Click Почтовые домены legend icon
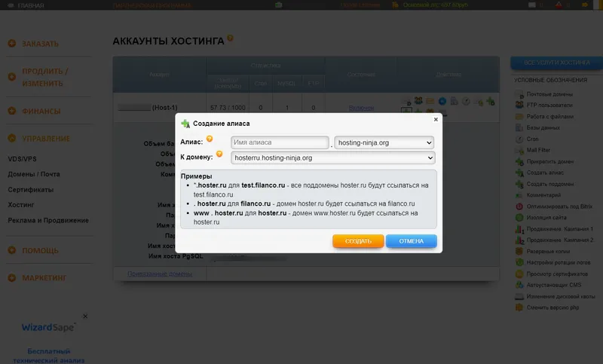The width and height of the screenshot is (603, 364). tap(519, 94)
